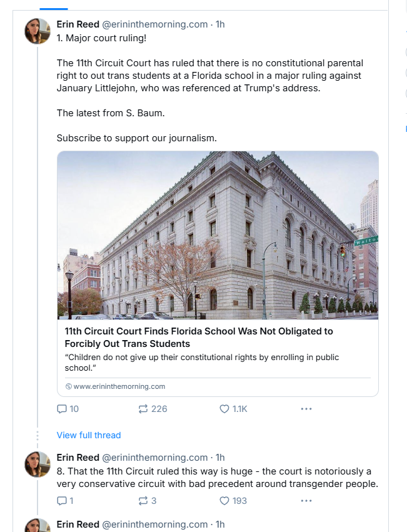Screen dimensions: 407x532
Task: Open Erin Reed's avatar on first post
Action: (38, 31)
